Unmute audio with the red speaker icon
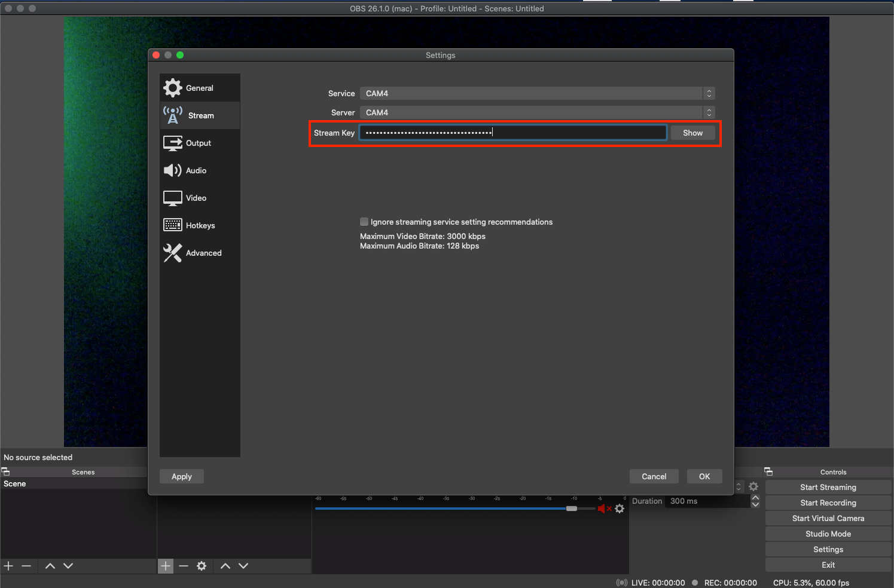The image size is (894, 588). point(602,509)
